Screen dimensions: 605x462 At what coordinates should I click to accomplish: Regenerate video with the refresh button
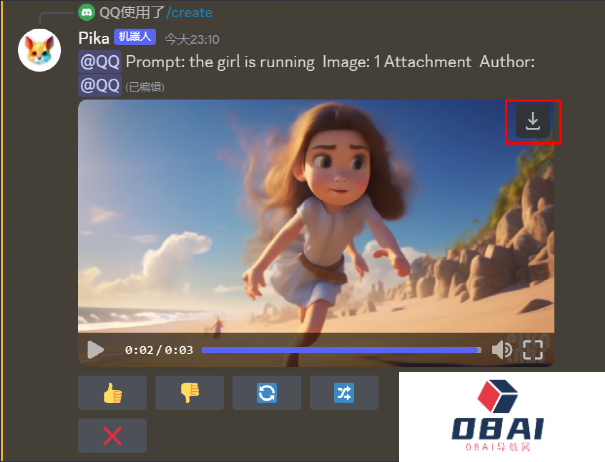[x=266, y=393]
